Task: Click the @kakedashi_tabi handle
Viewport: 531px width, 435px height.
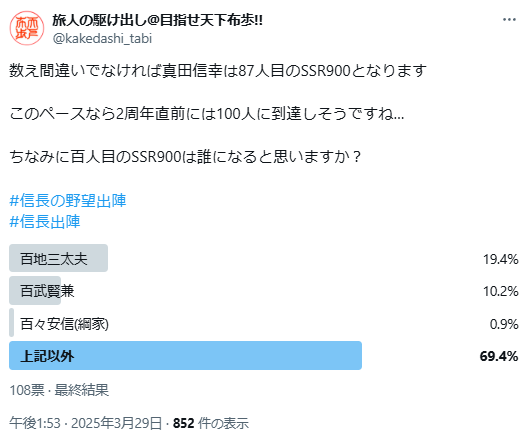Action: tap(102, 39)
